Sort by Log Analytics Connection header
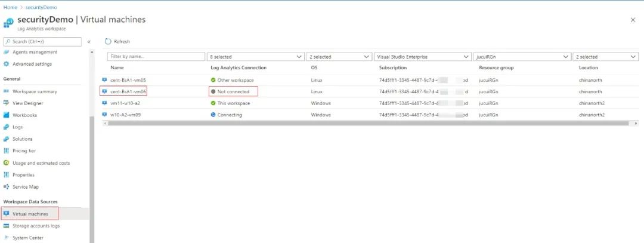The image size is (644, 243). [239, 67]
